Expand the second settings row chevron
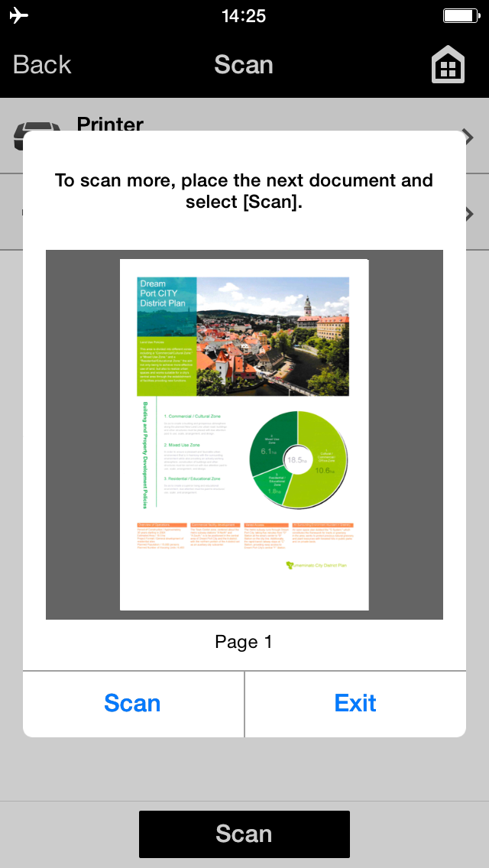The width and height of the screenshot is (489, 868). 470,214
